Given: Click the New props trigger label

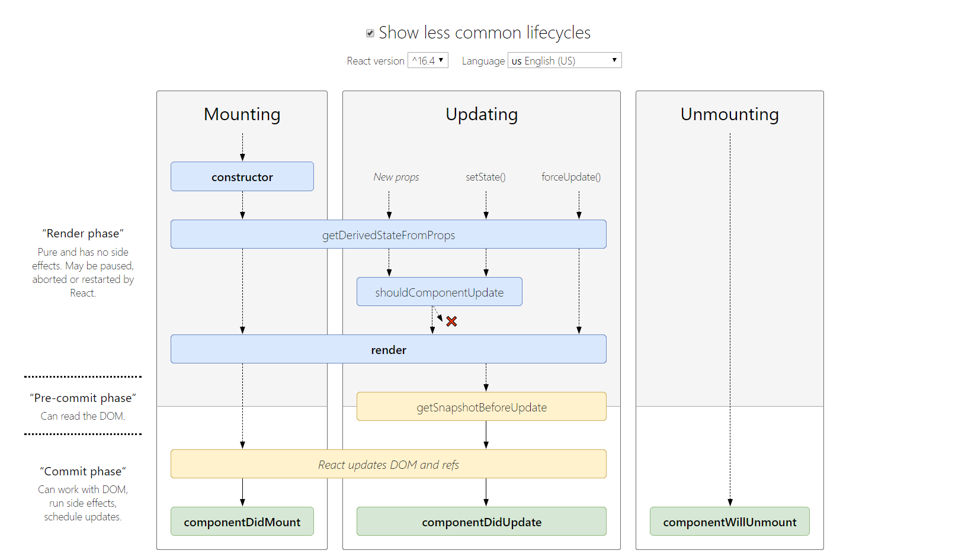Looking at the screenshot, I should 396,177.
